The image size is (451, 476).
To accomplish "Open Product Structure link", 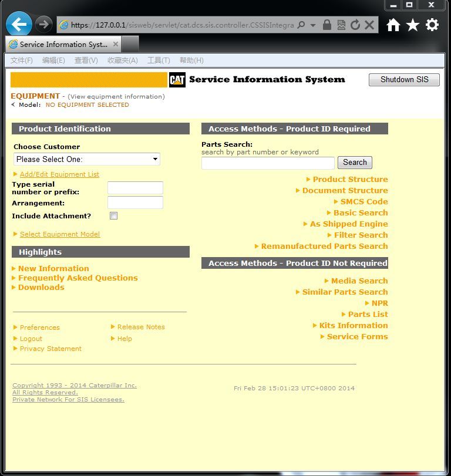I will 350,179.
